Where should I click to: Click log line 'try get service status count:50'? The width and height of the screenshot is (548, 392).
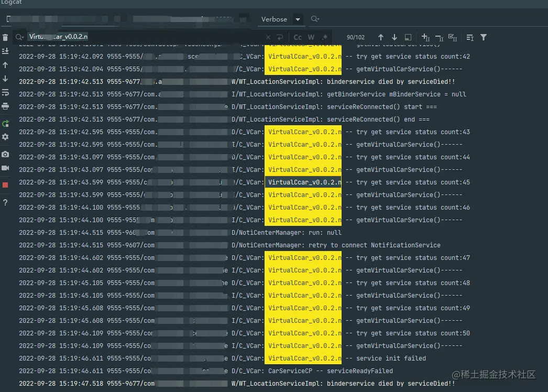pos(244,333)
